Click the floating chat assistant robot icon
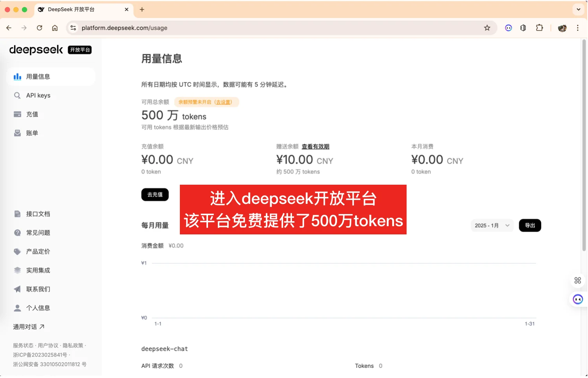Screen dimensions: 588x378 pos(578,299)
